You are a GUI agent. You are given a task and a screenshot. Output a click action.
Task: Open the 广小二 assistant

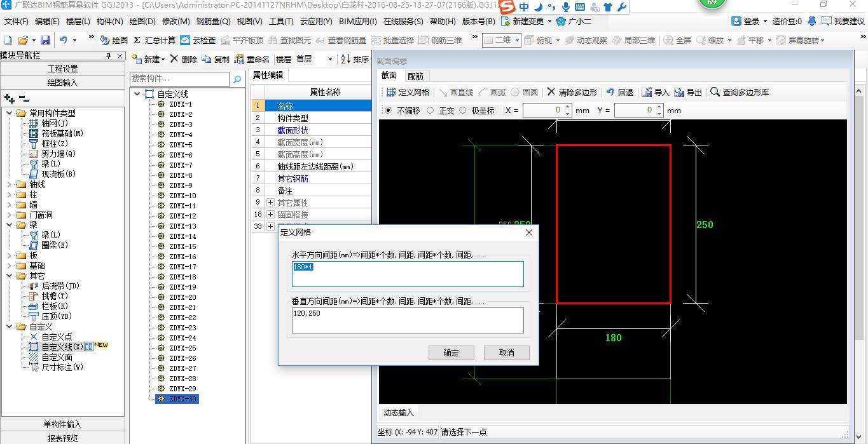point(574,21)
